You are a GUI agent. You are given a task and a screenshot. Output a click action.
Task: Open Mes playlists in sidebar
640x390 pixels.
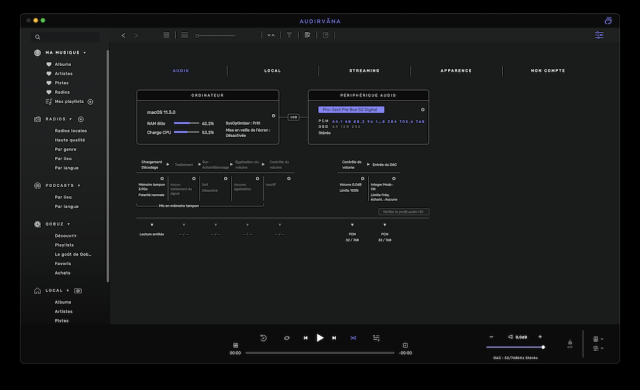pyautogui.click(x=69, y=102)
